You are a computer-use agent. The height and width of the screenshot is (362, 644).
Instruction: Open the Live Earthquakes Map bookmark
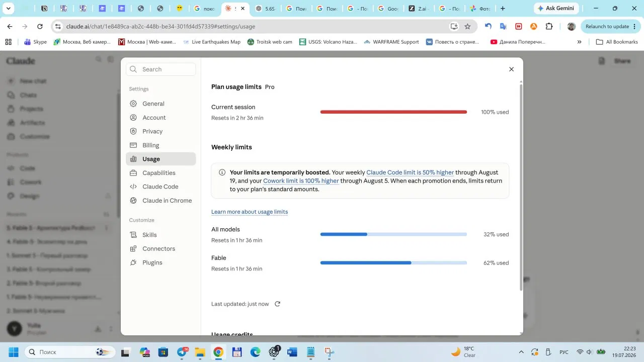(x=211, y=42)
